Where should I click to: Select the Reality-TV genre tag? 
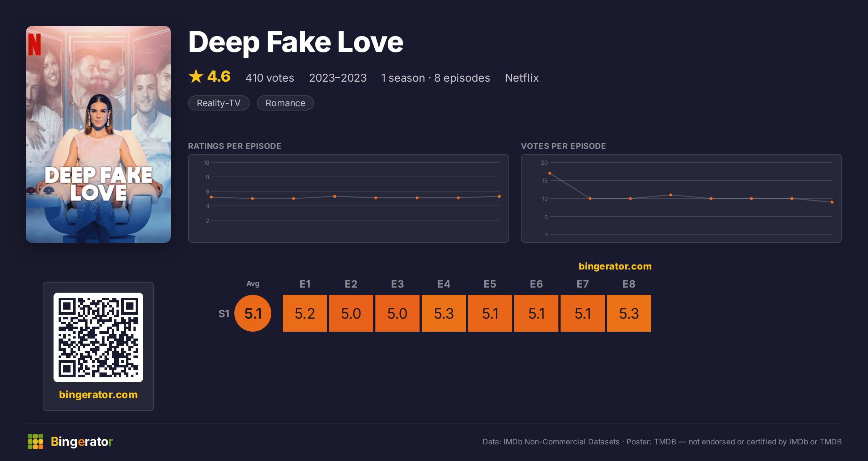(x=219, y=103)
